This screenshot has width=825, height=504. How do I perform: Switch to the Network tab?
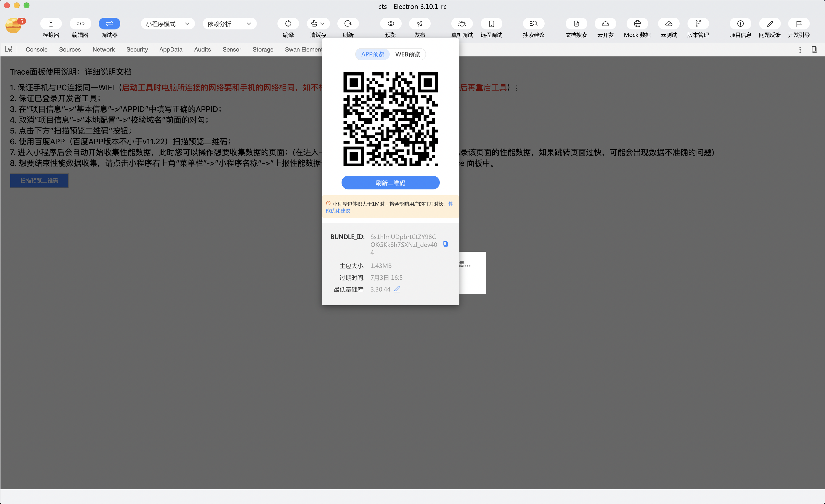[x=103, y=50]
